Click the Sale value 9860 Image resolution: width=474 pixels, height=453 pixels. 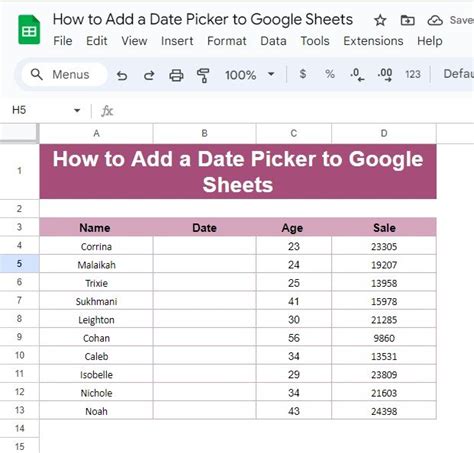[x=384, y=338]
